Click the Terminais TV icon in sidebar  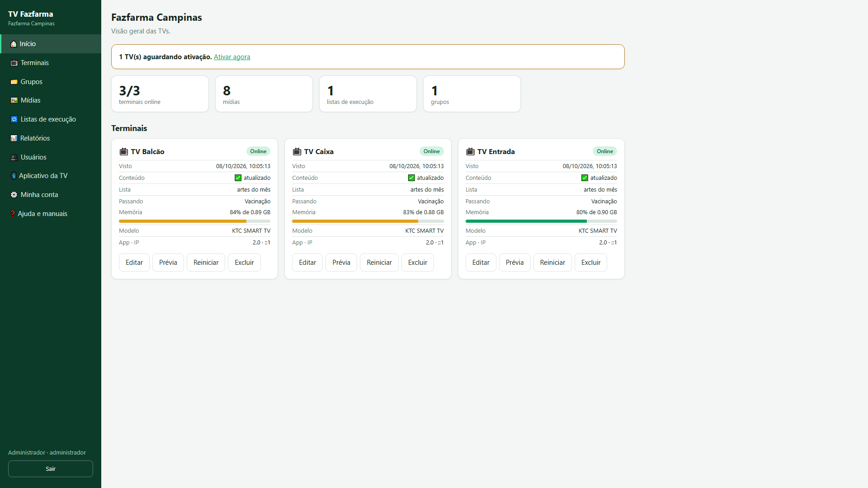pyautogui.click(x=14, y=63)
